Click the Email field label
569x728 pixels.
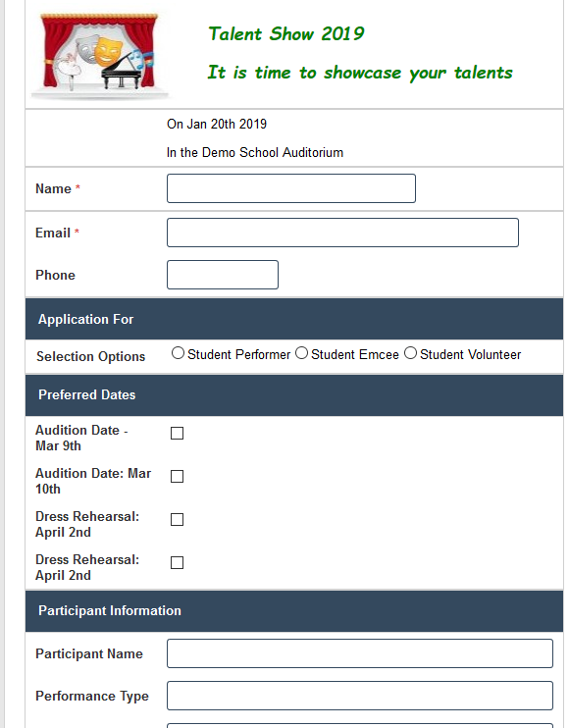click(53, 233)
